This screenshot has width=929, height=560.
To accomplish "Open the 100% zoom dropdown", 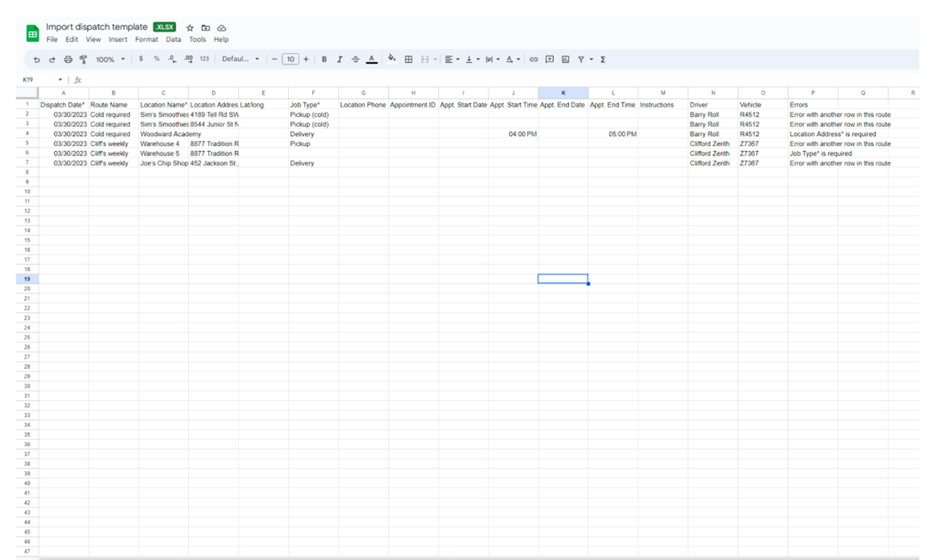I will coord(110,59).
